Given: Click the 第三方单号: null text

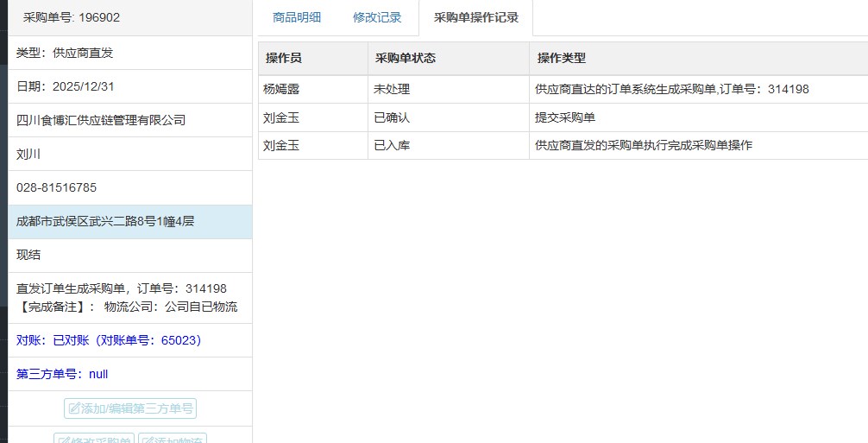Looking at the screenshot, I should coord(62,374).
